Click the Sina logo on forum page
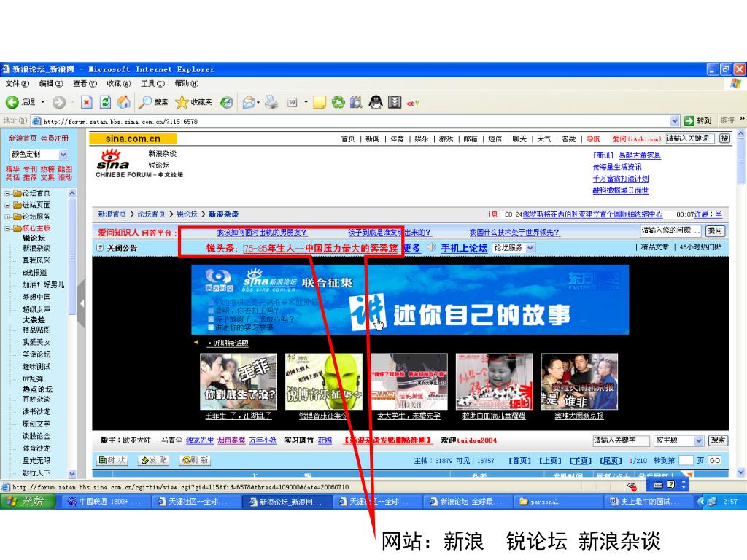This screenshot has height=560, width=747. coord(113,160)
